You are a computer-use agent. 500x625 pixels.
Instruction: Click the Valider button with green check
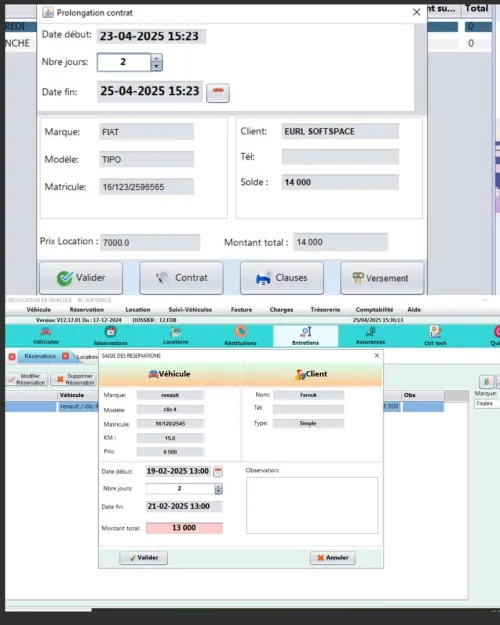click(x=81, y=278)
